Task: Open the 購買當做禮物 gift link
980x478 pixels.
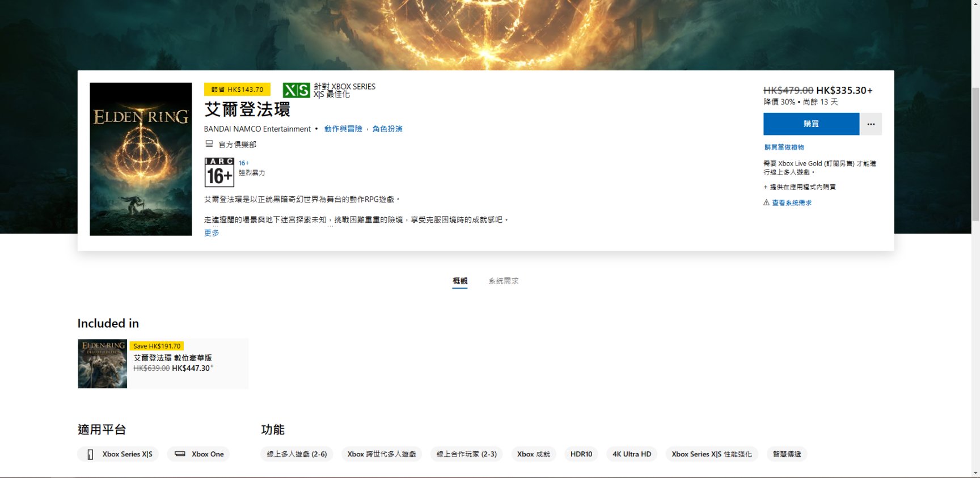Action: [x=784, y=147]
